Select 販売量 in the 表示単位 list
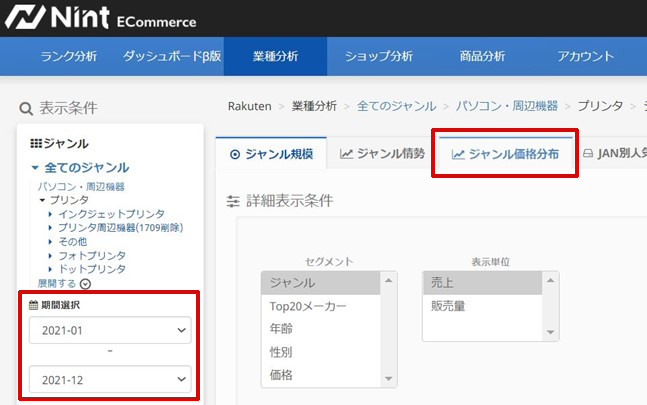The image size is (647, 405). pos(448,306)
